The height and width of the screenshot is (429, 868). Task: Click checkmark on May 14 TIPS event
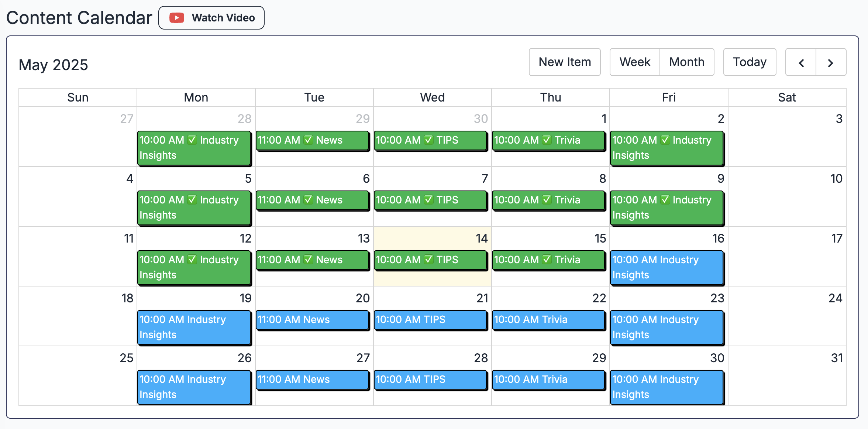tap(428, 260)
